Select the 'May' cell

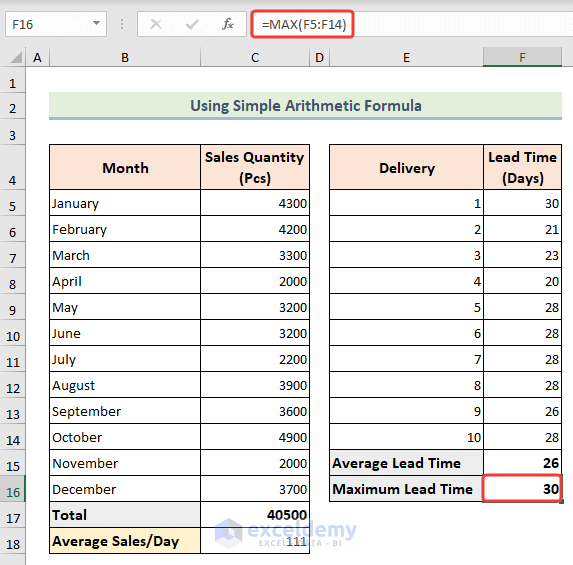[125, 307]
